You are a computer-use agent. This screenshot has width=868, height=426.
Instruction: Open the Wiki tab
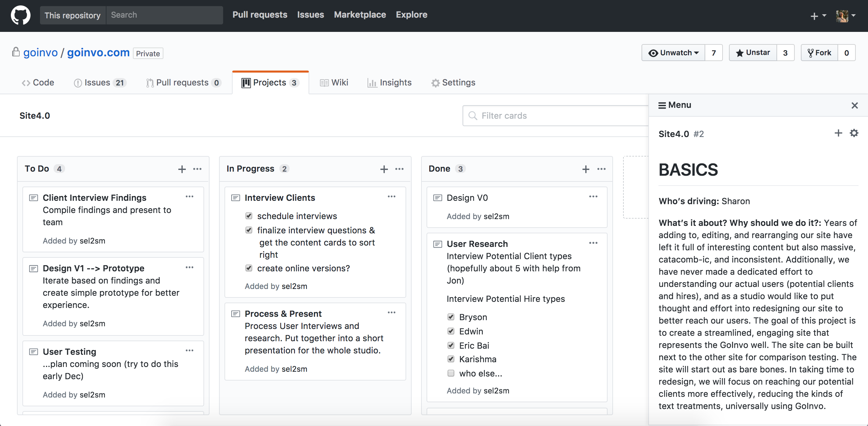pyautogui.click(x=334, y=82)
